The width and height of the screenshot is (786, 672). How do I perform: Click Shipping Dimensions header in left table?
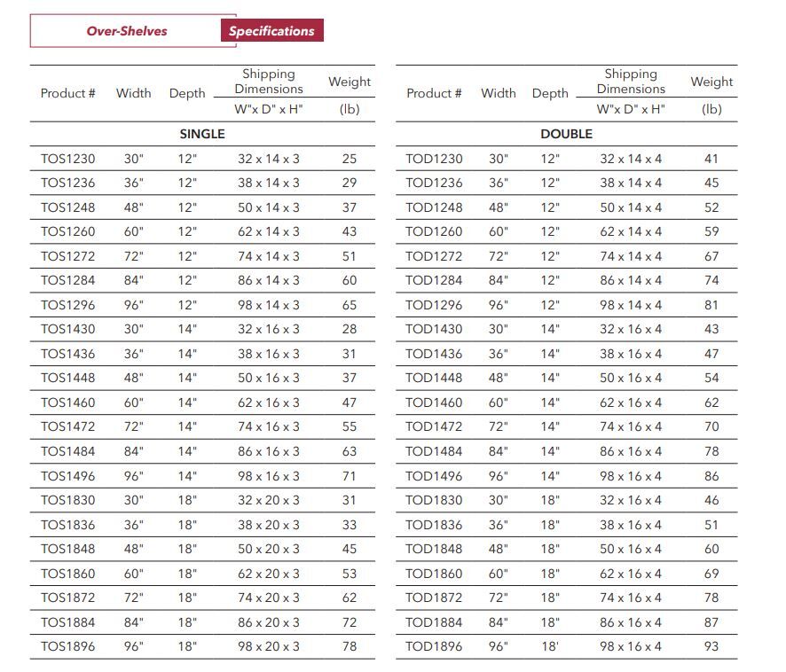[269, 82]
